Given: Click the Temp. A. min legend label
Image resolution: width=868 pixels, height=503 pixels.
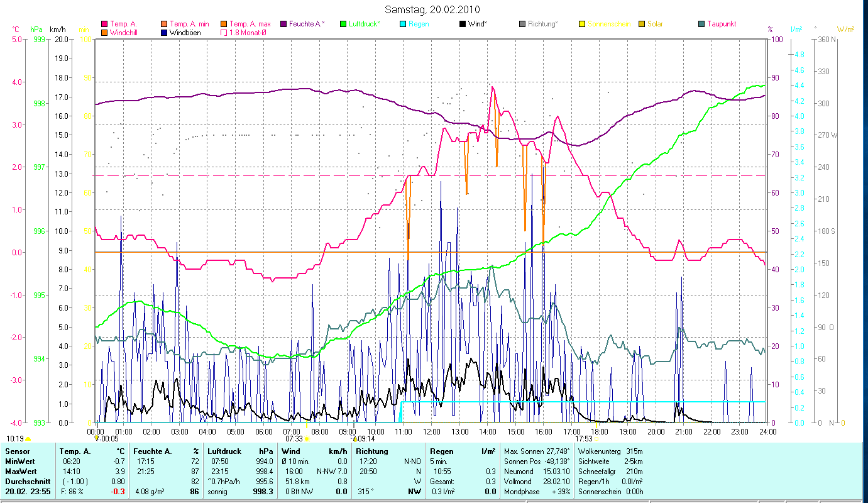Looking at the screenshot, I should click(x=190, y=25).
